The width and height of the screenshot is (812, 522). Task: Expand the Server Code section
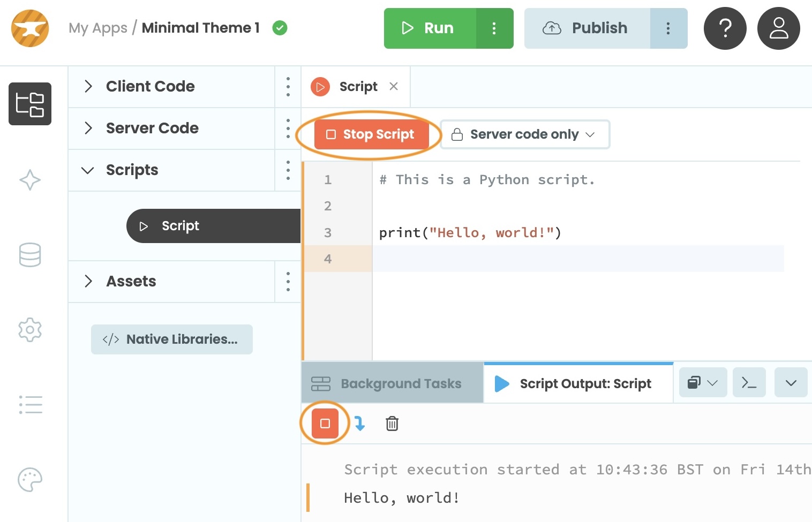coord(88,128)
